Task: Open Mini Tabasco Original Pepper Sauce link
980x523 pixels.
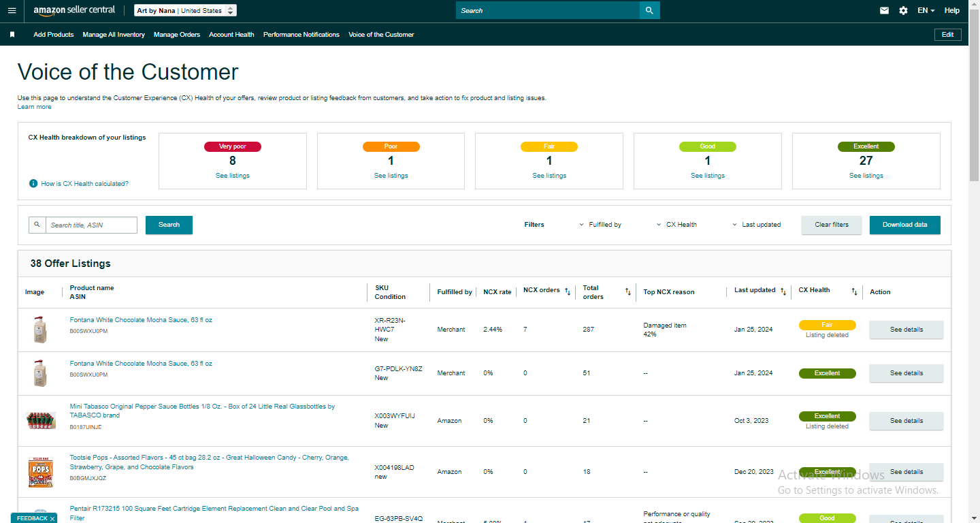Action: click(x=202, y=411)
